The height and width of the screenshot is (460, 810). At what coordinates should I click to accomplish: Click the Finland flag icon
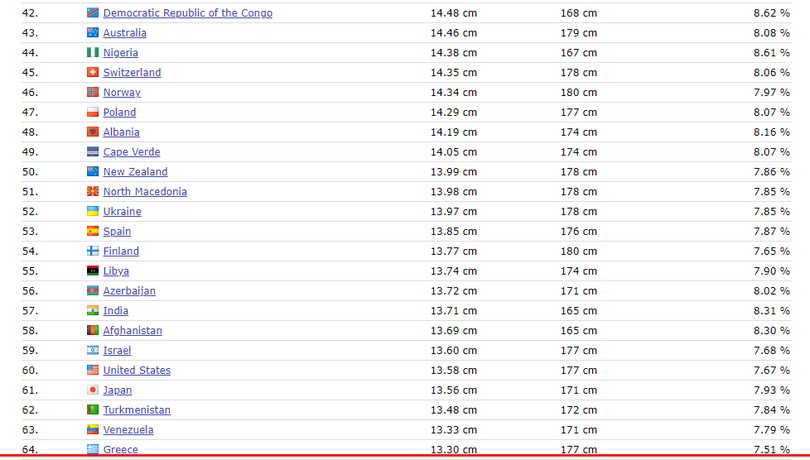tap(93, 251)
